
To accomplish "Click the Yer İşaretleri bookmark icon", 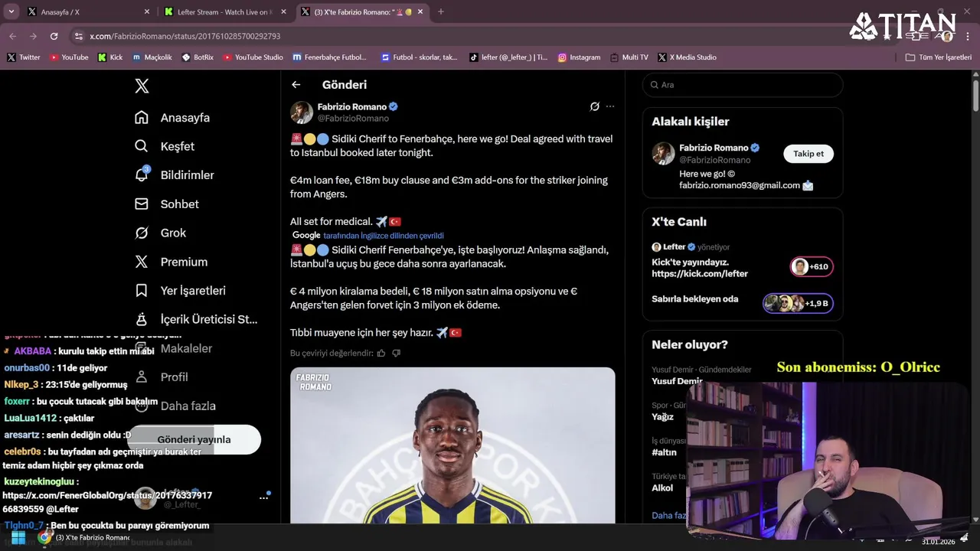I will [142, 291].
